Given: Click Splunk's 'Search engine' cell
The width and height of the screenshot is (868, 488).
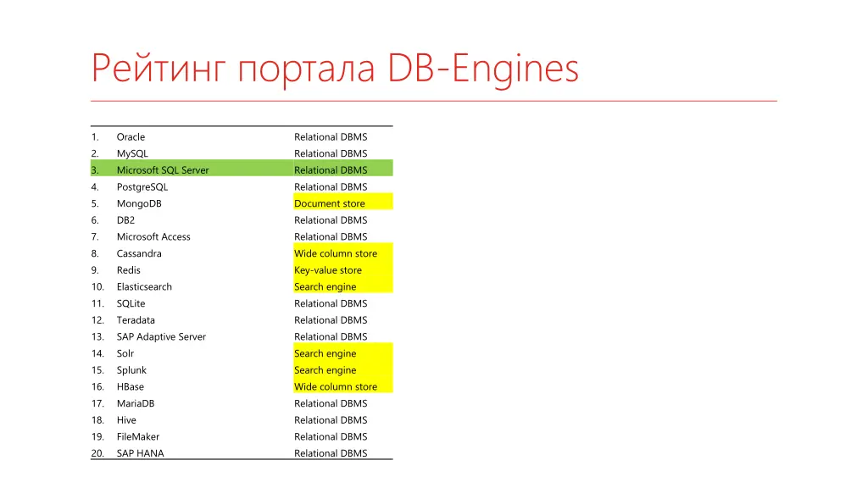Looking at the screenshot, I should 343,368.
